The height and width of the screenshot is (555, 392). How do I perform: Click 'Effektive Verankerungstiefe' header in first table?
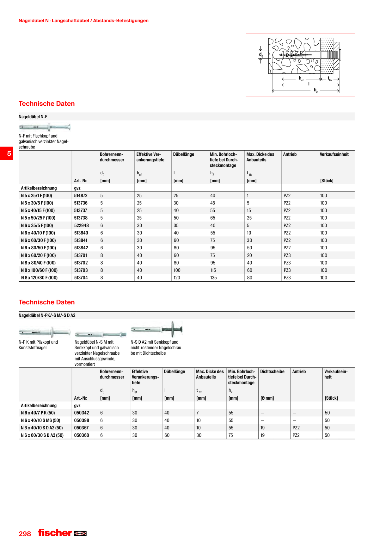tap(150, 157)
